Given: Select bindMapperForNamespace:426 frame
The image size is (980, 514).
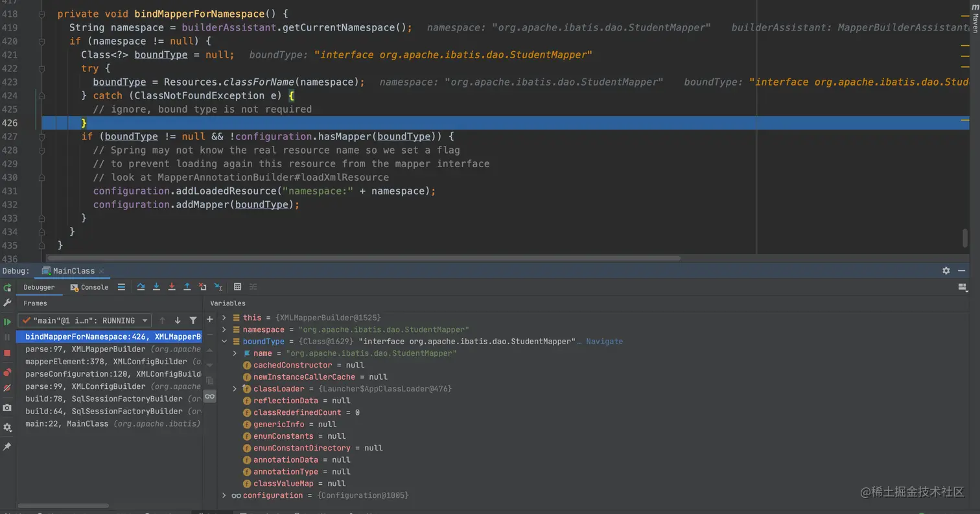Looking at the screenshot, I should (x=109, y=337).
